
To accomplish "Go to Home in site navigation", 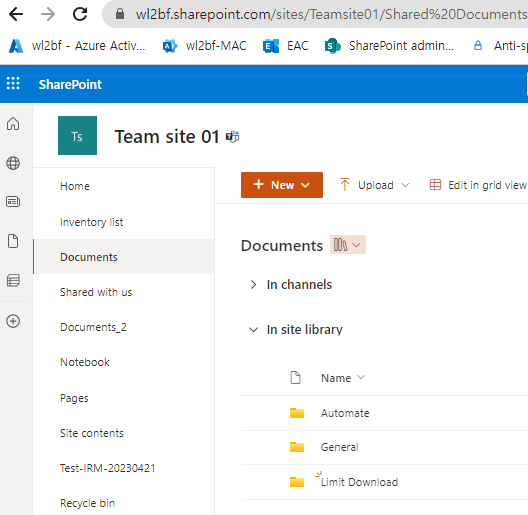I will click(75, 186).
